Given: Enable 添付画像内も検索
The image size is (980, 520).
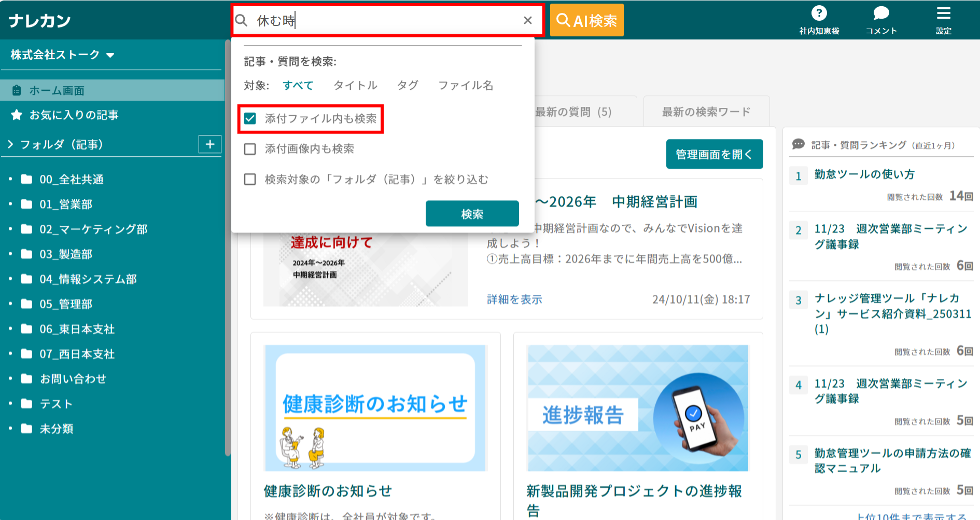Looking at the screenshot, I should pyautogui.click(x=250, y=149).
